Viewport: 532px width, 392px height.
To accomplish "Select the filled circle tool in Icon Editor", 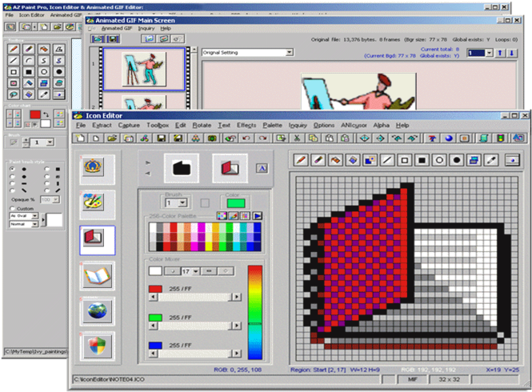I will (x=457, y=160).
